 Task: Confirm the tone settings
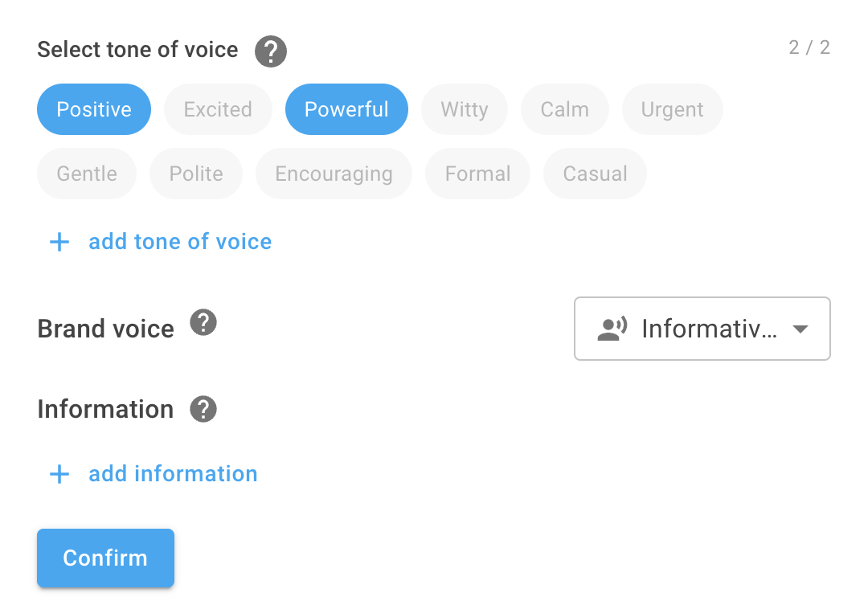click(x=106, y=558)
